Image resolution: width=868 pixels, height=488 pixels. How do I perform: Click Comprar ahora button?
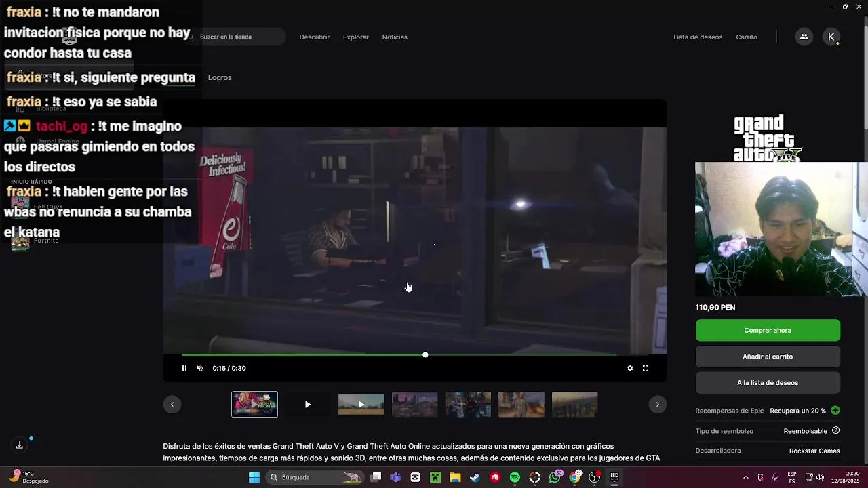(x=768, y=330)
